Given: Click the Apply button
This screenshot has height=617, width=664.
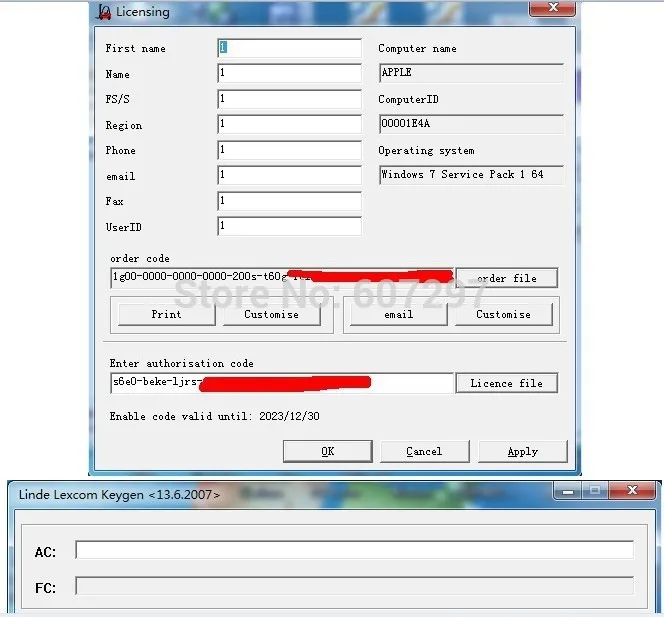Looking at the screenshot, I should 523,451.
